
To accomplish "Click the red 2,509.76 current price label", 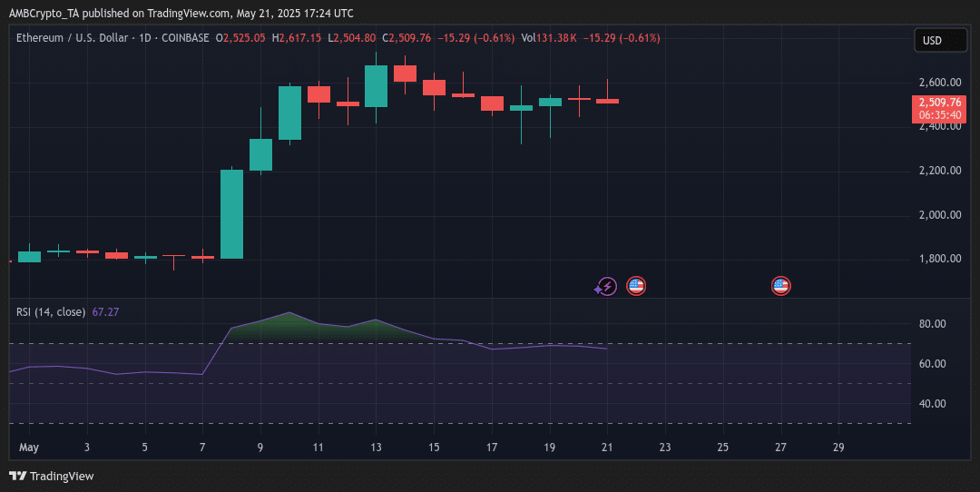I will pyautogui.click(x=939, y=103).
